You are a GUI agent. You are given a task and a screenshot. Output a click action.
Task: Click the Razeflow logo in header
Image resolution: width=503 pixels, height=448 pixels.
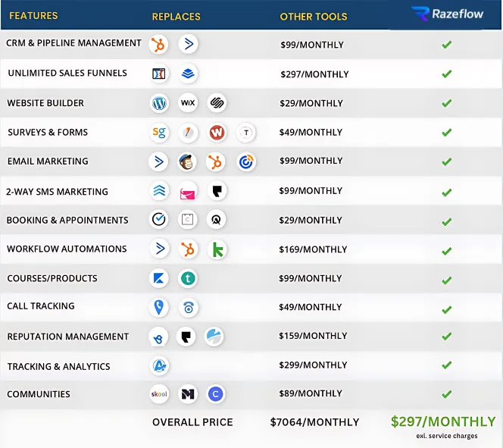[x=445, y=14]
